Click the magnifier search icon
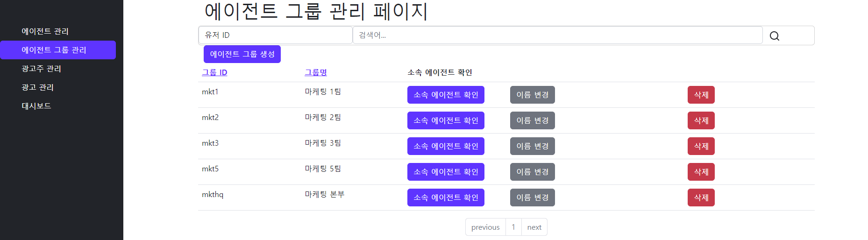The width and height of the screenshot is (868, 240). (774, 36)
